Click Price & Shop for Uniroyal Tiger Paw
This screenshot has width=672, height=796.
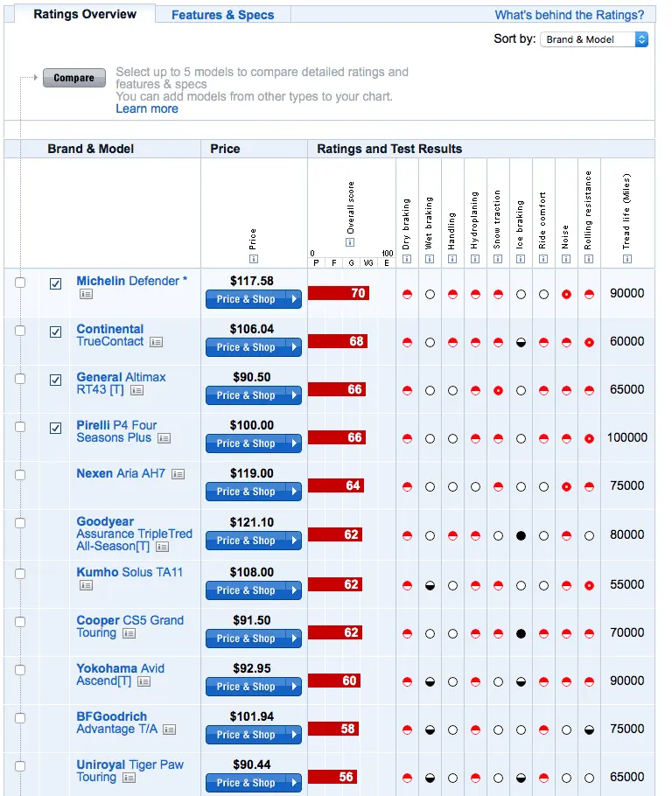click(254, 783)
